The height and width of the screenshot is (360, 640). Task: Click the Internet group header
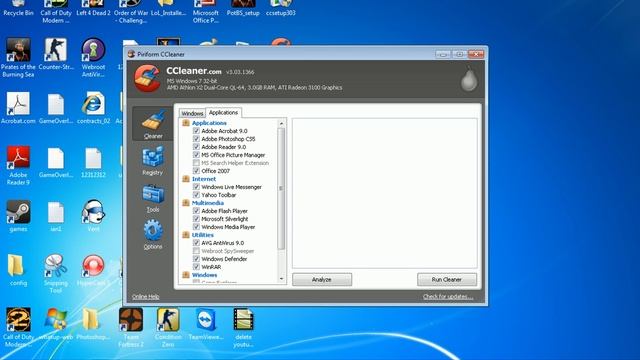(204, 179)
